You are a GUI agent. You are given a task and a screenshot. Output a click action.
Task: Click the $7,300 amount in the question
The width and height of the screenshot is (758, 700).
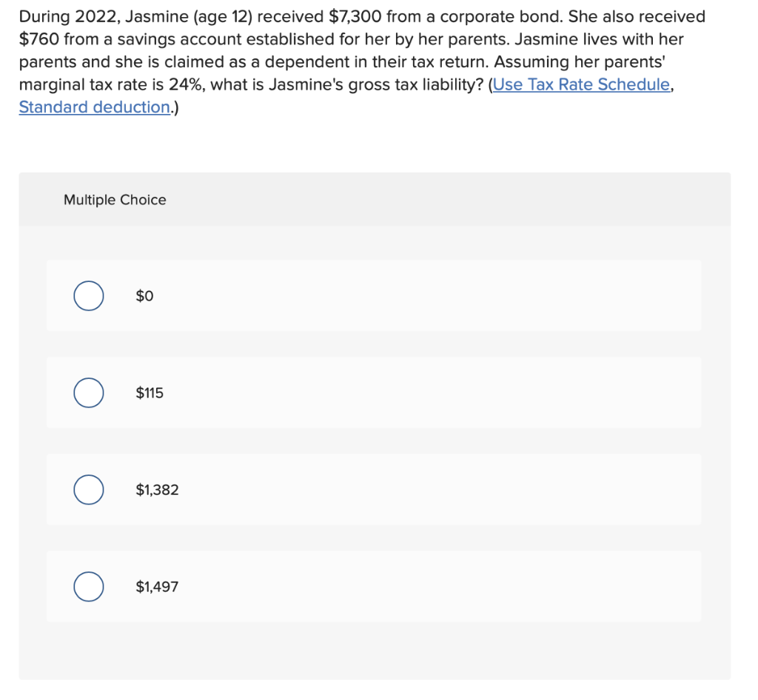coord(355,17)
